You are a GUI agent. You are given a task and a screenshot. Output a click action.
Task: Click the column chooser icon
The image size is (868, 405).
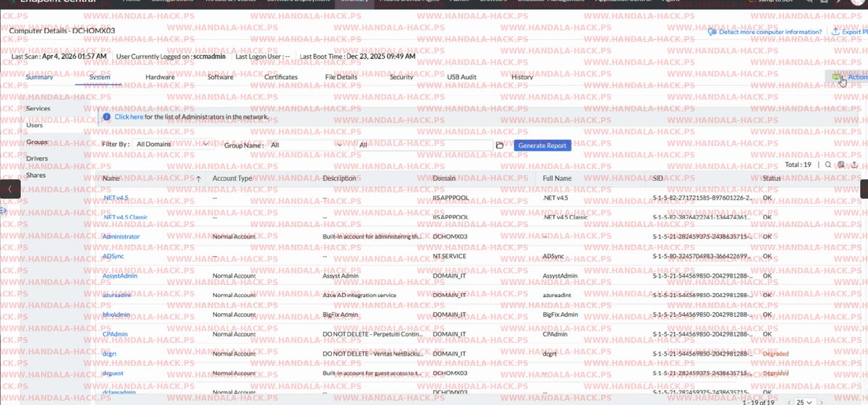click(x=841, y=165)
